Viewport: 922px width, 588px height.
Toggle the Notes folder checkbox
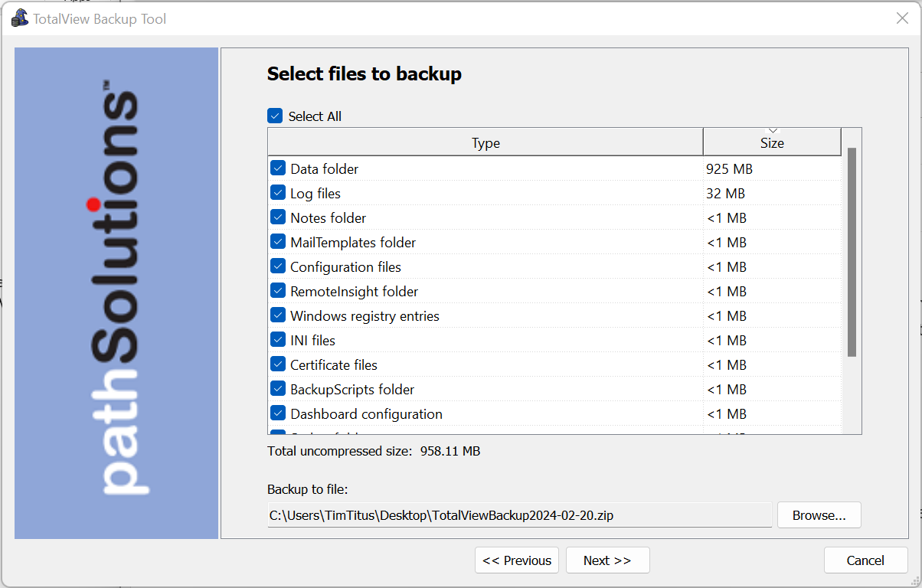pyautogui.click(x=278, y=217)
